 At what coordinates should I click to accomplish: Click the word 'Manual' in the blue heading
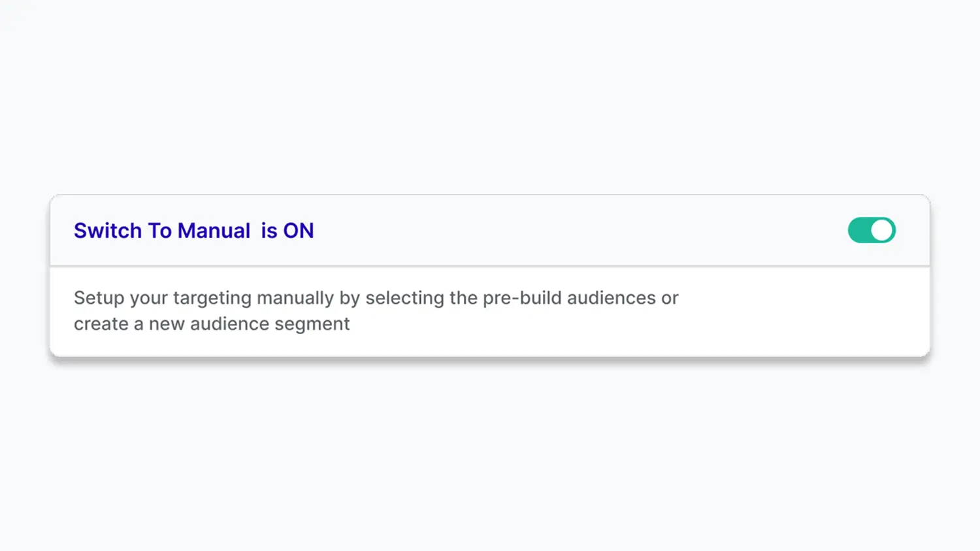pyautogui.click(x=214, y=231)
